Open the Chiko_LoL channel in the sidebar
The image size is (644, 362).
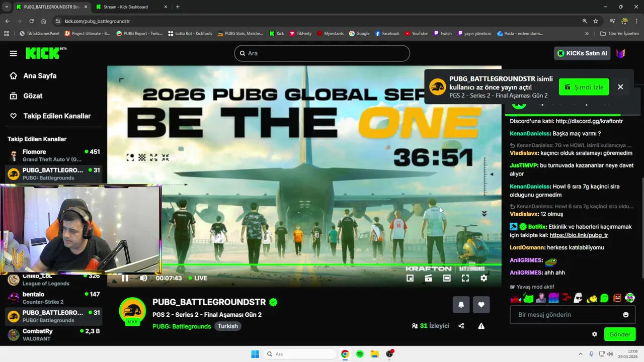53,280
